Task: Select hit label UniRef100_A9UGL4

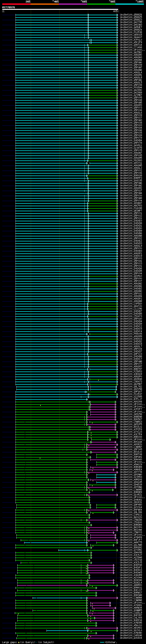Action: point(131,72)
